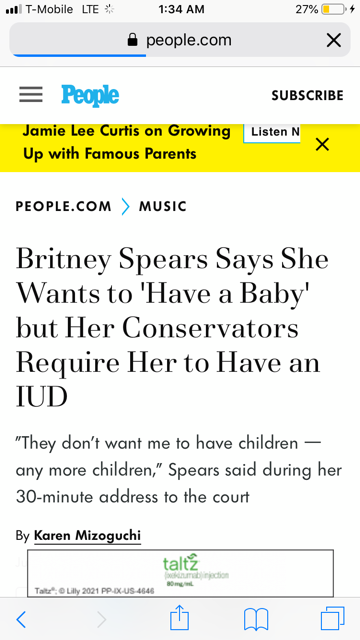Open the hamburger menu icon
Screen dimensions: 360x640
point(31,95)
